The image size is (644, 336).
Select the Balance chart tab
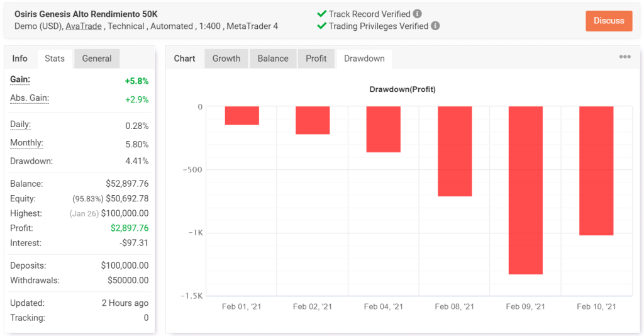pos(273,59)
